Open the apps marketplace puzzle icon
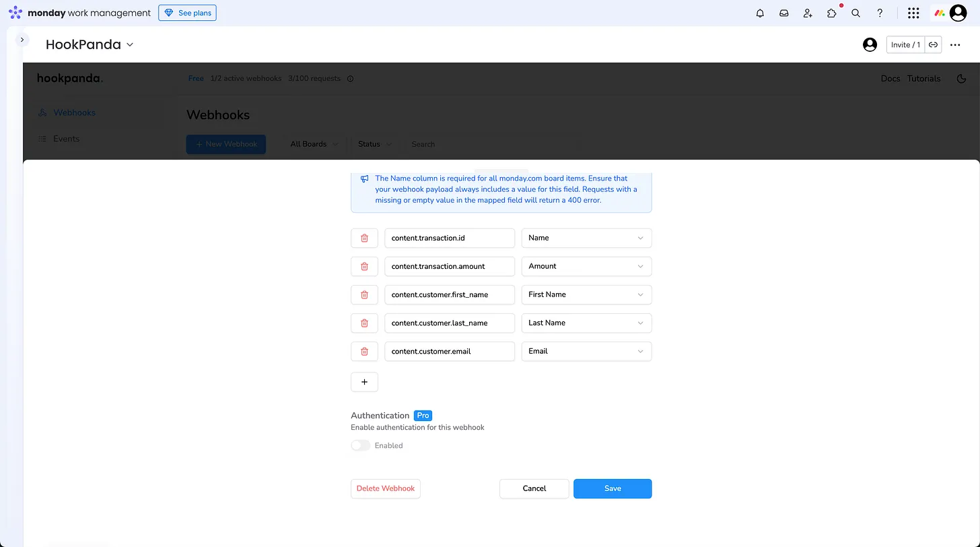This screenshot has width=980, height=547. tap(832, 13)
